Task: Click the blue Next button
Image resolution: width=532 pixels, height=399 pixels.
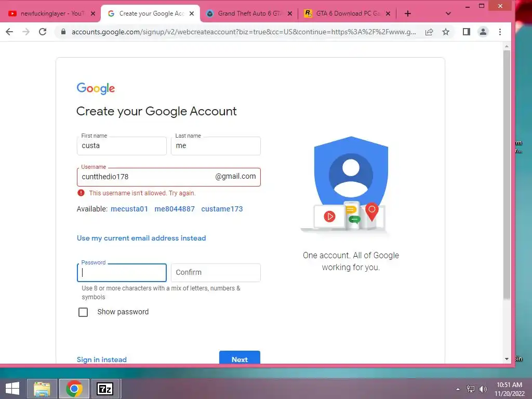Action: tap(240, 358)
